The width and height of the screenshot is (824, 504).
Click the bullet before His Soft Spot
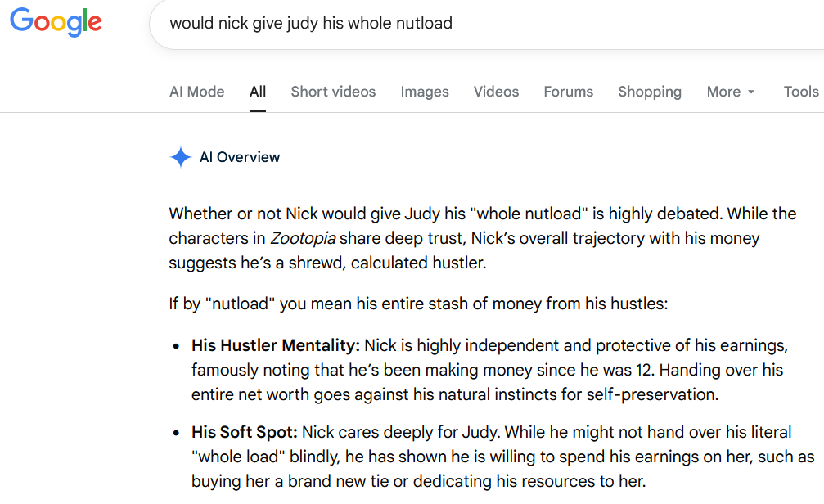point(176,433)
